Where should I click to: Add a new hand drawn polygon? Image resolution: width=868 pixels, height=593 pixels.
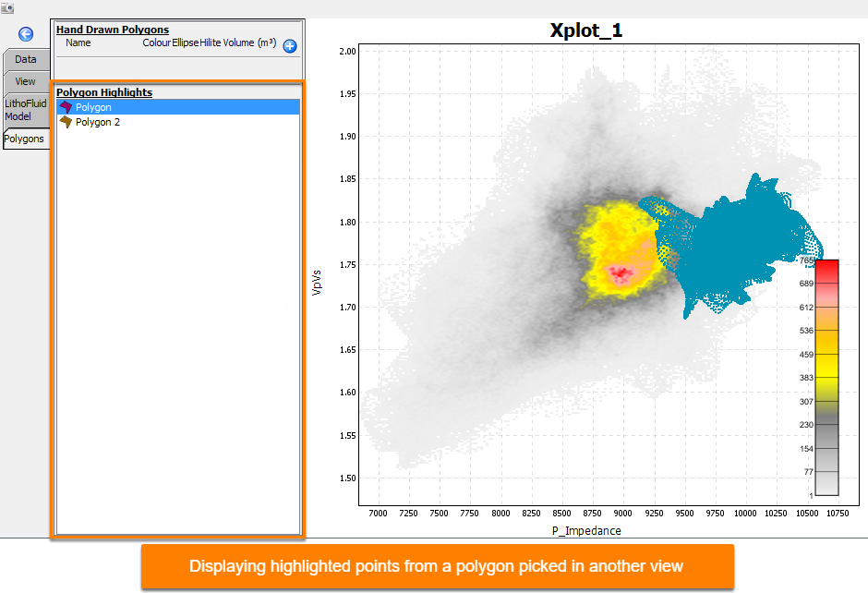pos(290,46)
